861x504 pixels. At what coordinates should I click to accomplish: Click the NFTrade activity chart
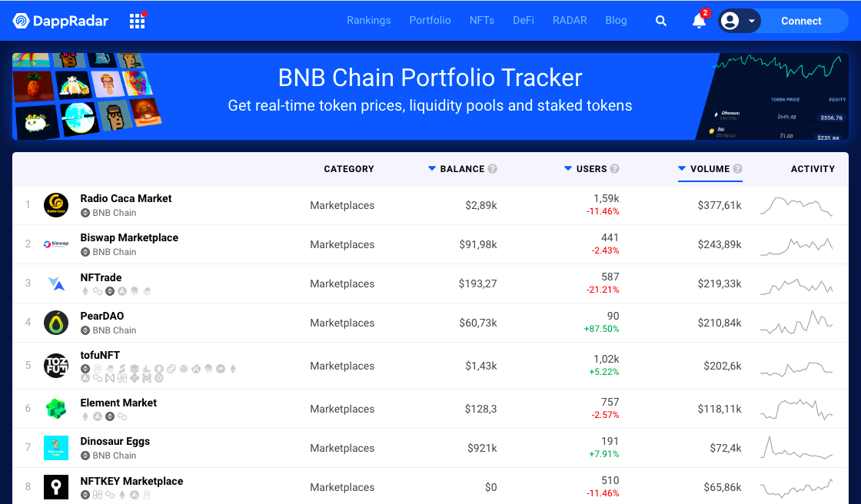coord(796,286)
